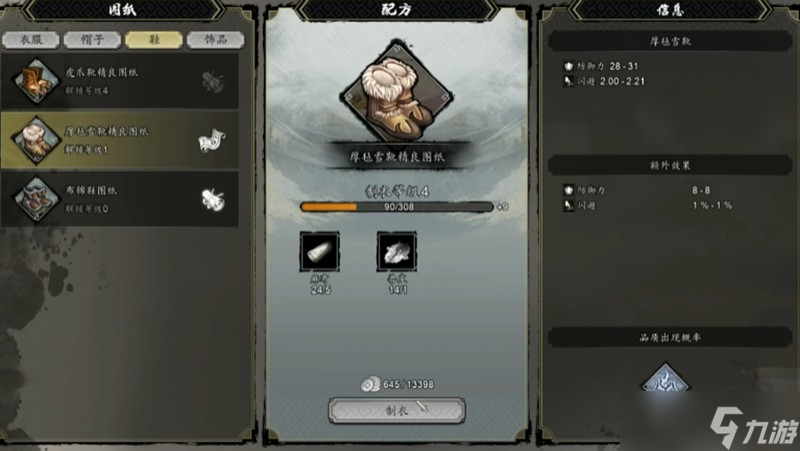Click the tailoring level progress bar
The image size is (800, 451).
click(397, 207)
